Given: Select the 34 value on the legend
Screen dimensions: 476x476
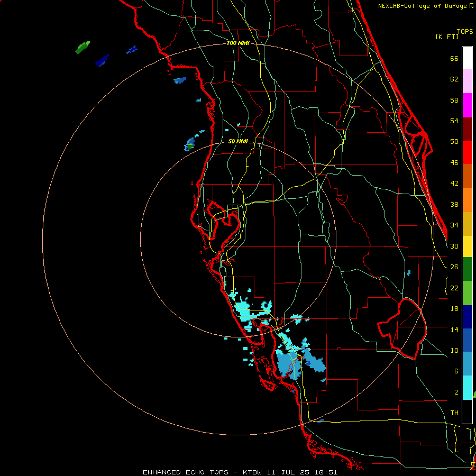Looking at the screenshot, I should [x=454, y=225].
